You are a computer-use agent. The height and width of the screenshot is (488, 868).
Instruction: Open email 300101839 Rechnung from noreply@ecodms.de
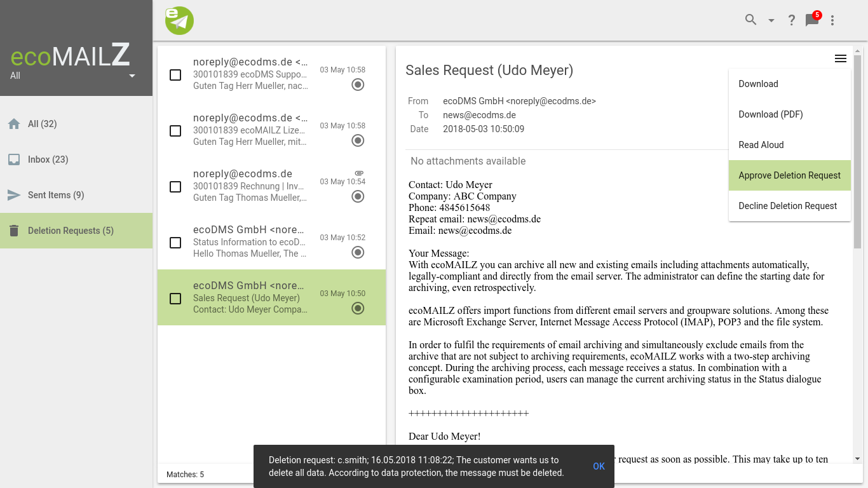click(271, 186)
